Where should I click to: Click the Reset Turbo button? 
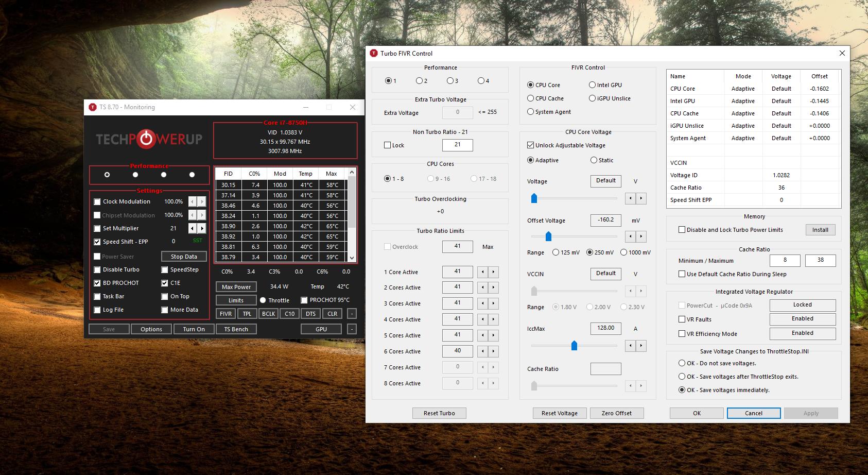coord(439,413)
